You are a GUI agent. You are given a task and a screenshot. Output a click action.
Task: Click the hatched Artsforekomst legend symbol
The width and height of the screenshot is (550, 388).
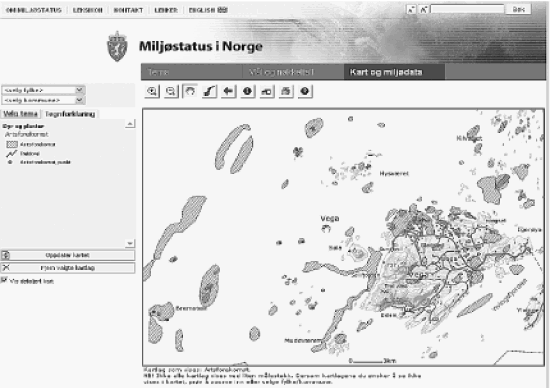point(12,144)
